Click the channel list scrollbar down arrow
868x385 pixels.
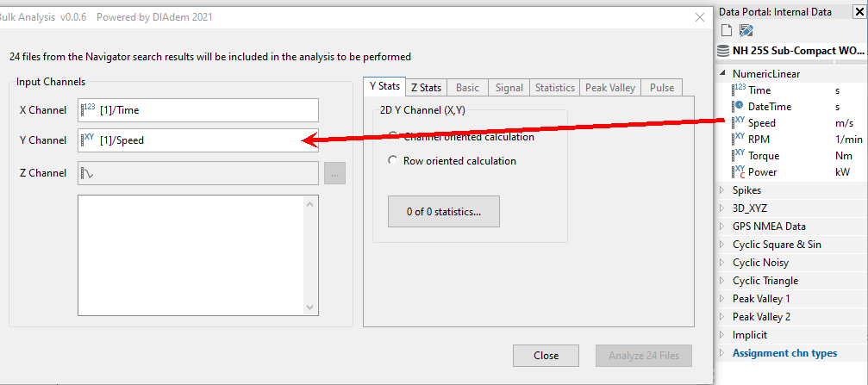[x=311, y=307]
